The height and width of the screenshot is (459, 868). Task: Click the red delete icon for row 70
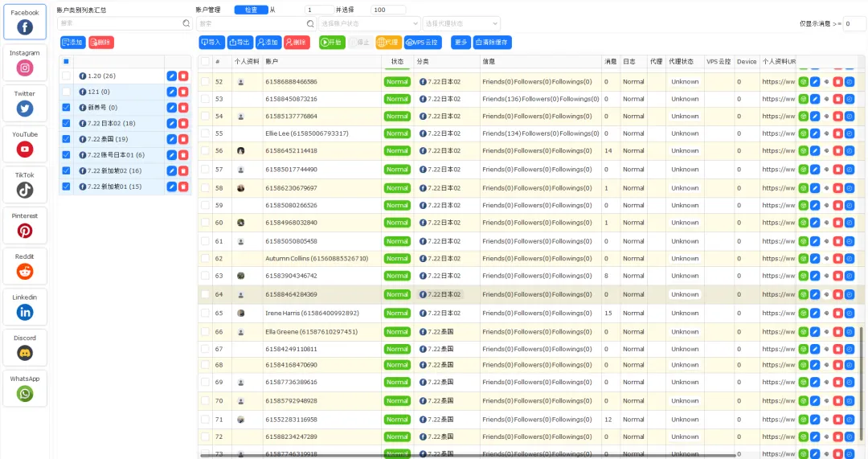pos(838,401)
